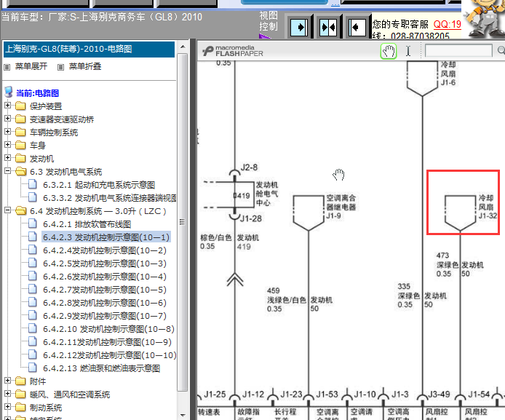The image size is (505, 420).
Task: Click the document icon beside 6.4.2.1
Action: coord(33,223)
